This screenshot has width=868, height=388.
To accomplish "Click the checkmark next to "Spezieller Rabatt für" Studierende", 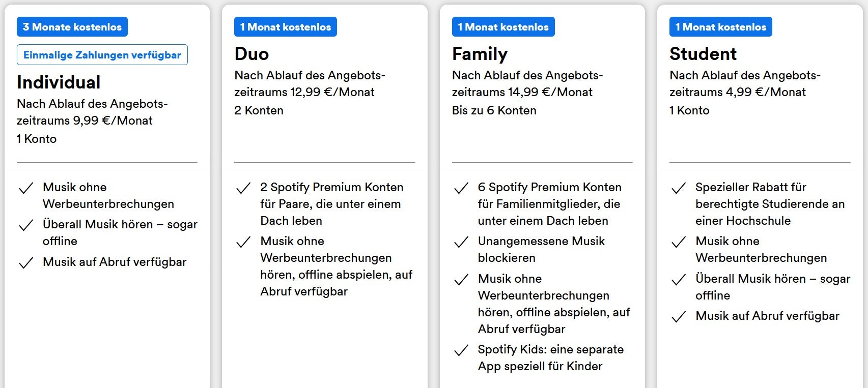I will coord(679,188).
